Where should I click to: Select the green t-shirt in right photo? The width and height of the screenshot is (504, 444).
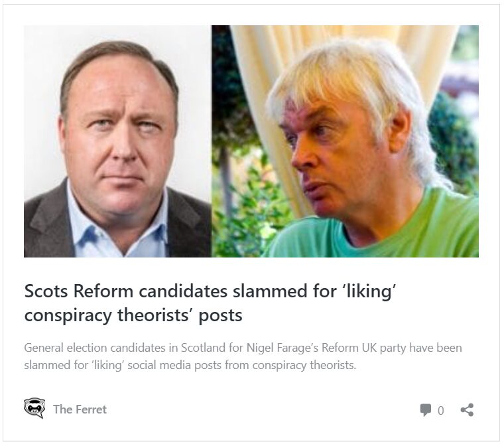tap(424, 226)
